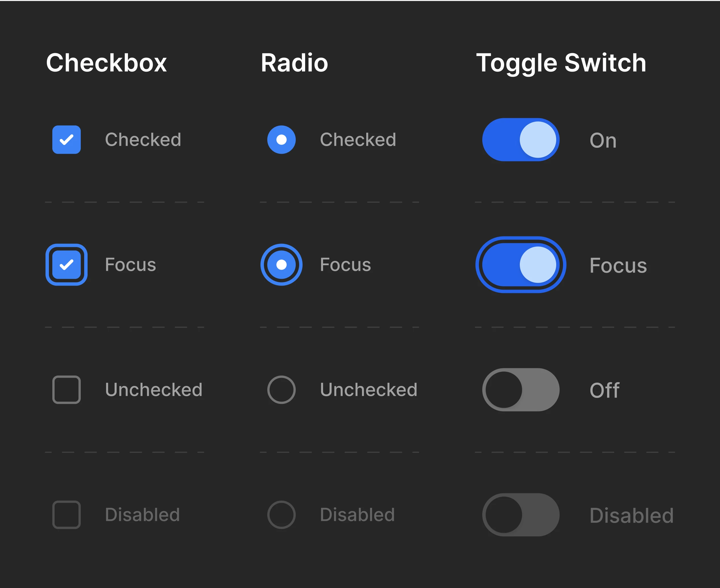This screenshot has width=720, height=588.
Task: Click the Radio column heading
Action: (294, 63)
